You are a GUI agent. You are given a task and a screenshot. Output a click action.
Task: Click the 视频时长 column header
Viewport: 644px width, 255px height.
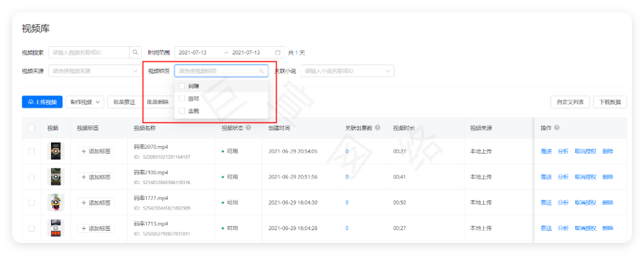[x=404, y=128]
